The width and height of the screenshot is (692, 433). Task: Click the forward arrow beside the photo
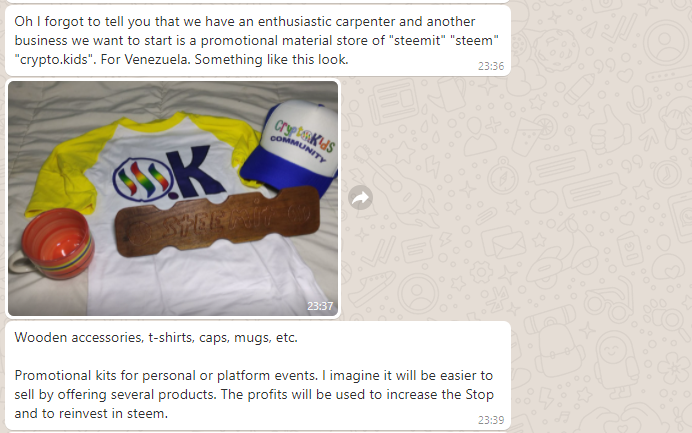360,198
